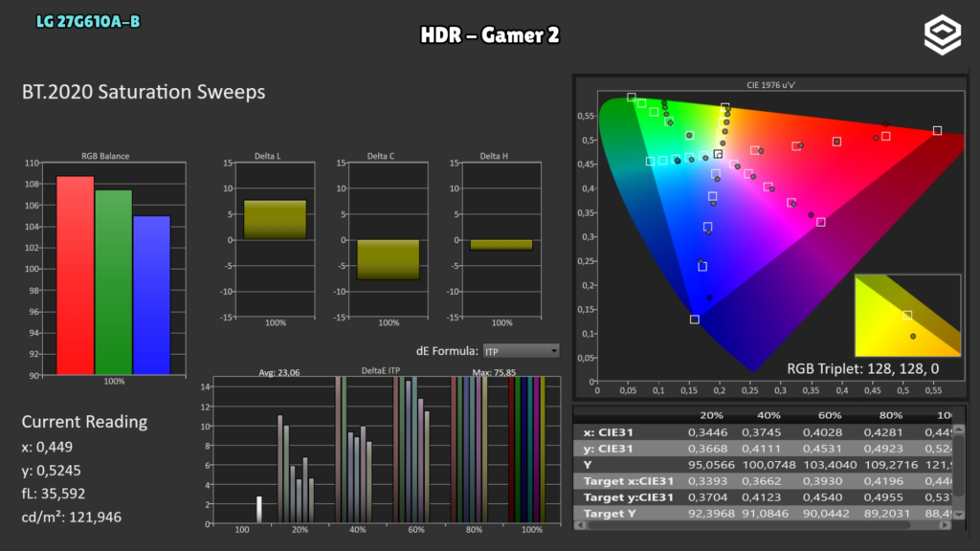
Task: Click the Max: 75,85 label
Action: (x=494, y=372)
